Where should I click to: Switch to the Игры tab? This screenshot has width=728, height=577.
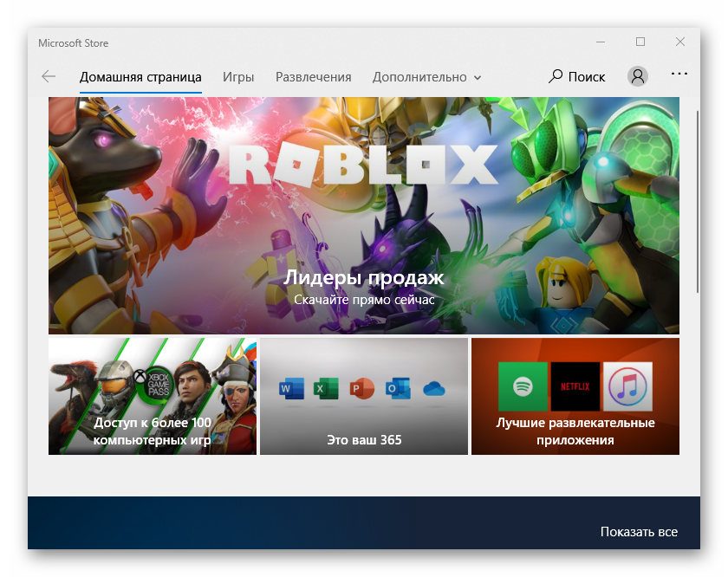tap(238, 77)
